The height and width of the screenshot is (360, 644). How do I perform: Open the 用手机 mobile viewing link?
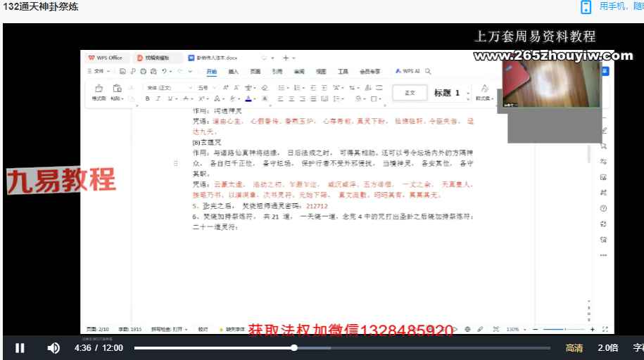pyautogui.click(x=621, y=6)
